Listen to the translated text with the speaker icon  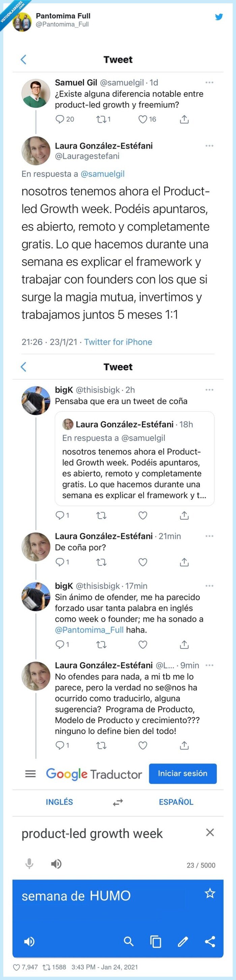click(x=30, y=942)
